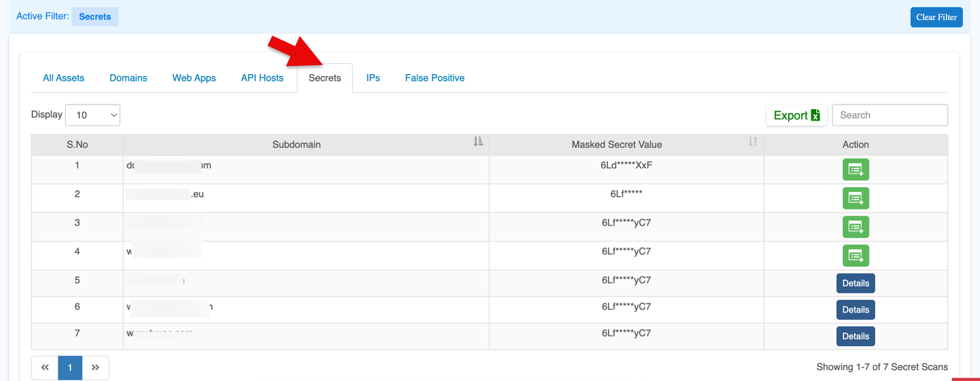This screenshot has width=980, height=381.
Task: Switch to API Hosts tab
Action: point(262,78)
